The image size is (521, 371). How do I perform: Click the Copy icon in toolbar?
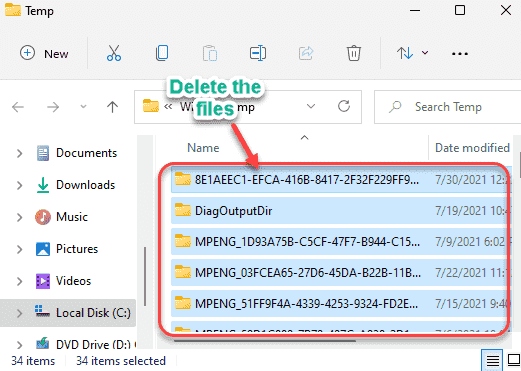[162, 53]
